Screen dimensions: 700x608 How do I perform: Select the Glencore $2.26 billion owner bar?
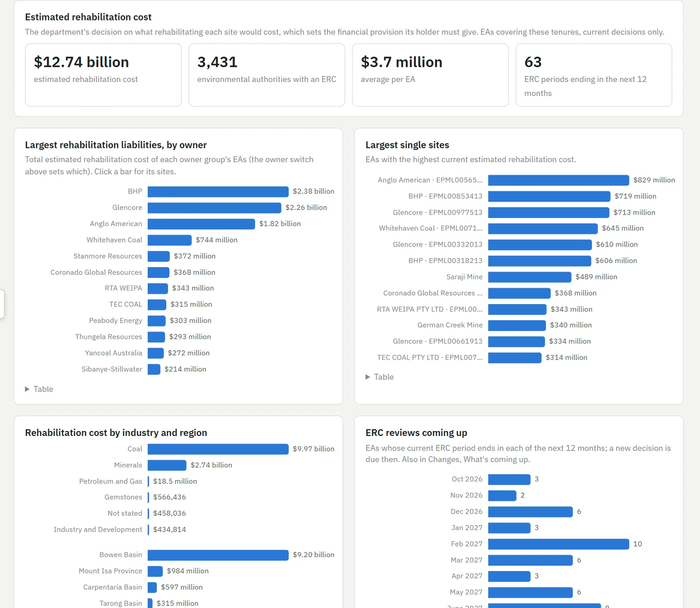(x=214, y=207)
